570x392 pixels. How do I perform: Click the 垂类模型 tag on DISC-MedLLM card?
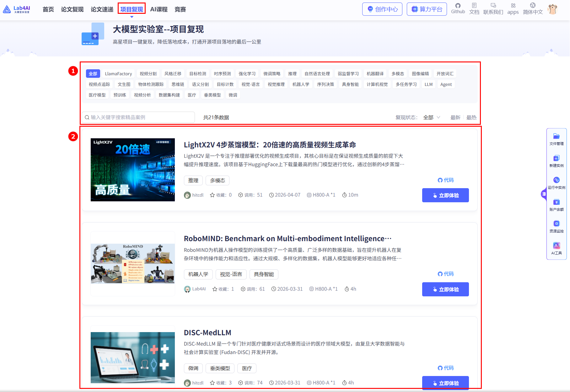pyautogui.click(x=220, y=368)
